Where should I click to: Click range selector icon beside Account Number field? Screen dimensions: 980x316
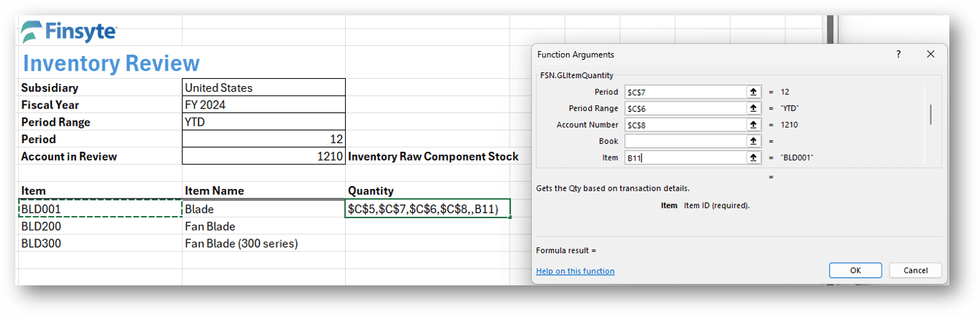[x=753, y=125]
